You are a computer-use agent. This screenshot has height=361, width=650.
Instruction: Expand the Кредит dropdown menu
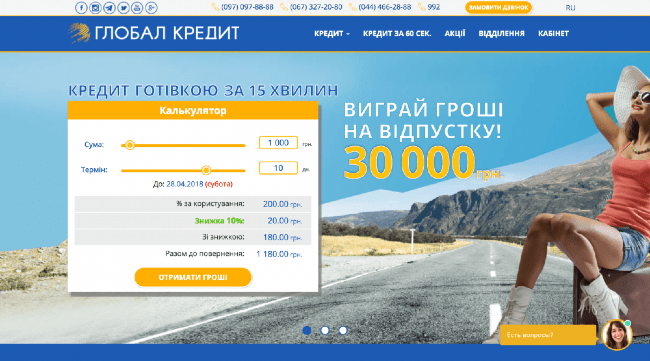(x=332, y=34)
